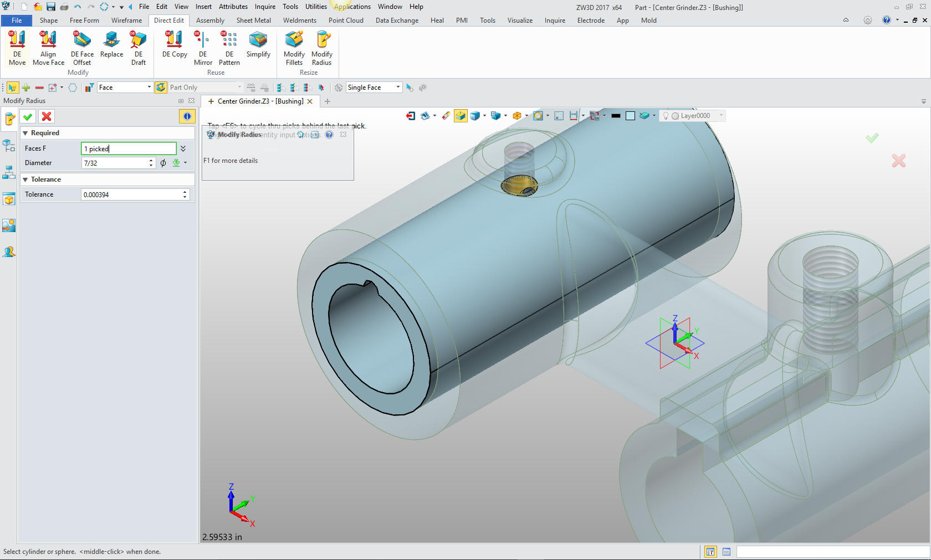Click help icon in Modify Radius tooltip
The image size is (931, 560).
[x=329, y=135]
